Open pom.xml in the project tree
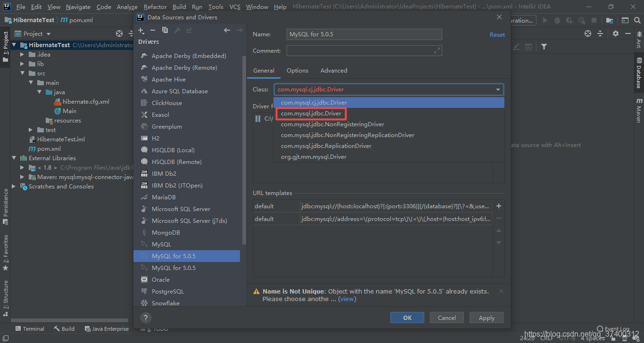 point(49,149)
